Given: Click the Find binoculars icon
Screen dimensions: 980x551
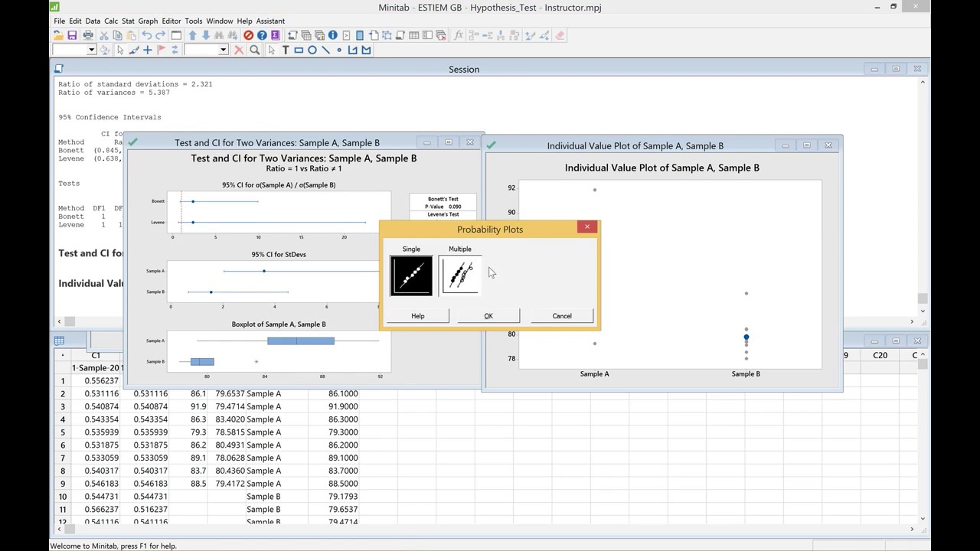Looking at the screenshot, I should [220, 35].
